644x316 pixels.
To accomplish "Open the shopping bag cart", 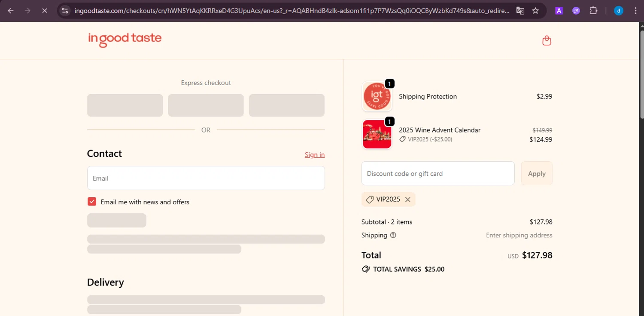I will click(547, 40).
